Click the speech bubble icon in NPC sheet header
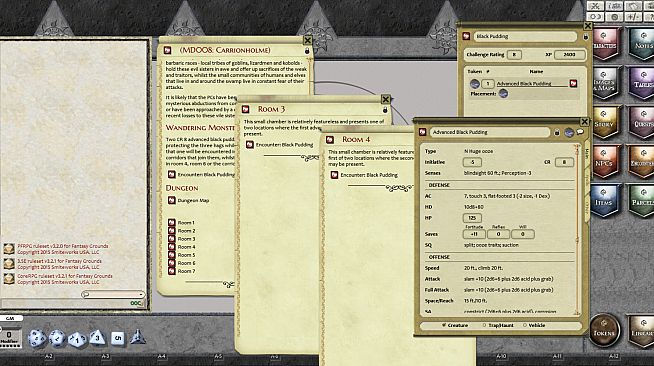 coord(580,132)
